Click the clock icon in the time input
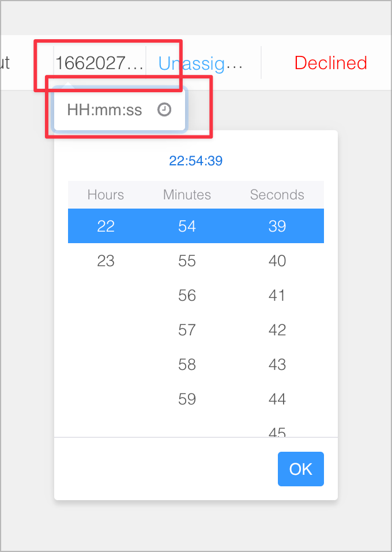 pos(164,109)
